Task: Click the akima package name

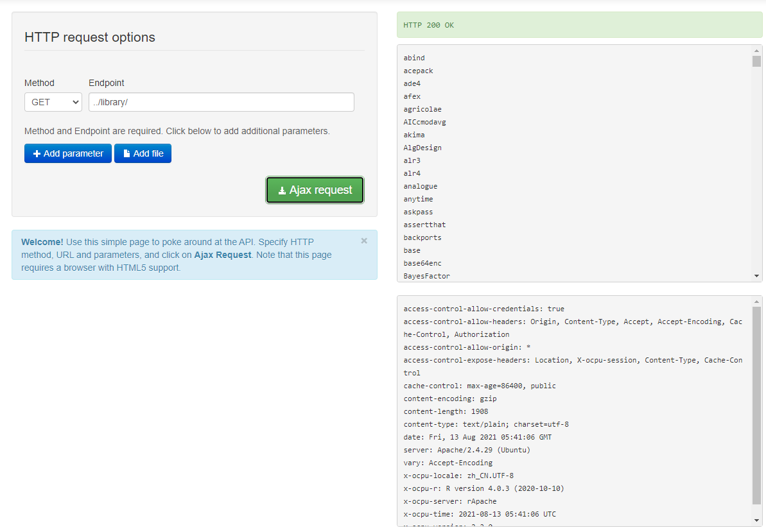Action: pyautogui.click(x=414, y=134)
